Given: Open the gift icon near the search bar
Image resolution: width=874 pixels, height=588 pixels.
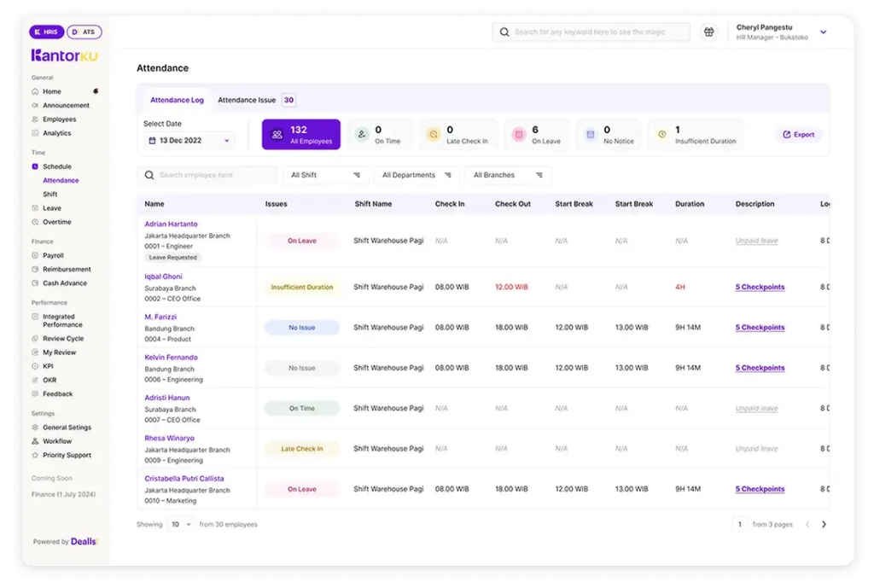Looking at the screenshot, I should point(708,32).
